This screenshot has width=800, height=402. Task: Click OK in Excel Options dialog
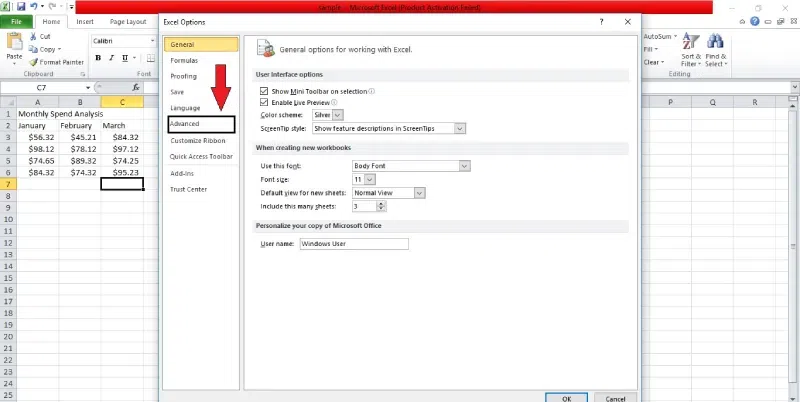click(x=566, y=398)
